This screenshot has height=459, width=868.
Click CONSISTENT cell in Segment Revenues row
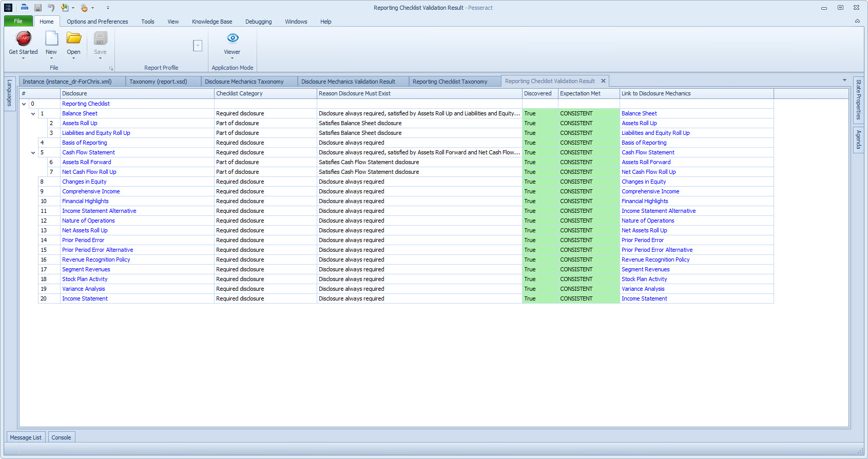[589, 269]
